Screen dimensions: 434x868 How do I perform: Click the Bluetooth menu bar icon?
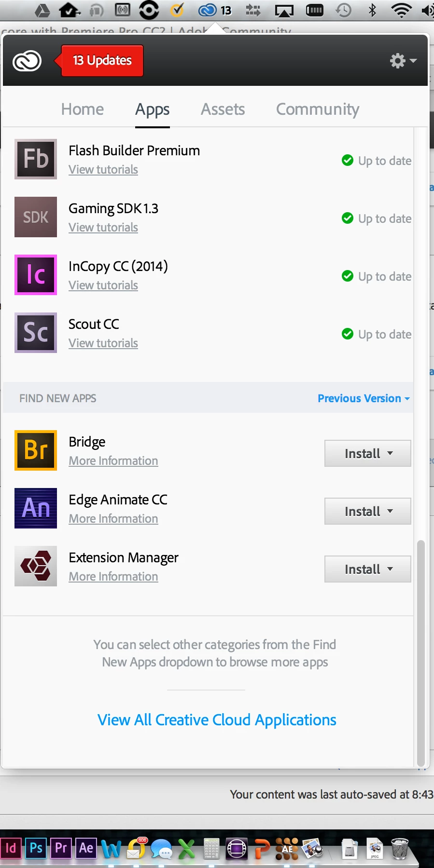372,10
